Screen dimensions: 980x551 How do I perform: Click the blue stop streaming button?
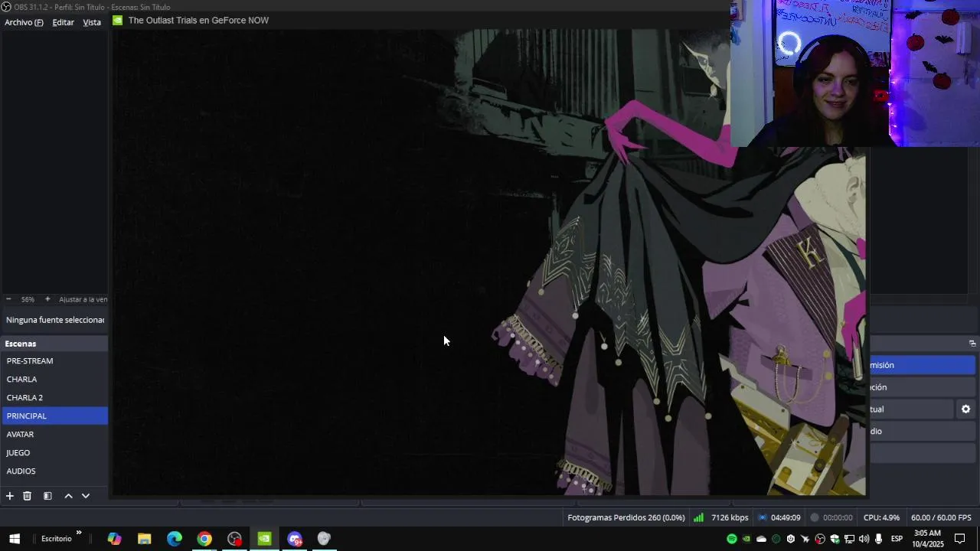coord(922,365)
